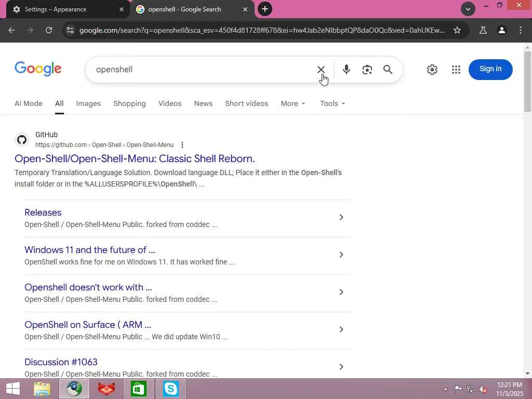This screenshot has width=532, height=399.
Task: Open a new tab with the plus button
Action: tap(265, 9)
